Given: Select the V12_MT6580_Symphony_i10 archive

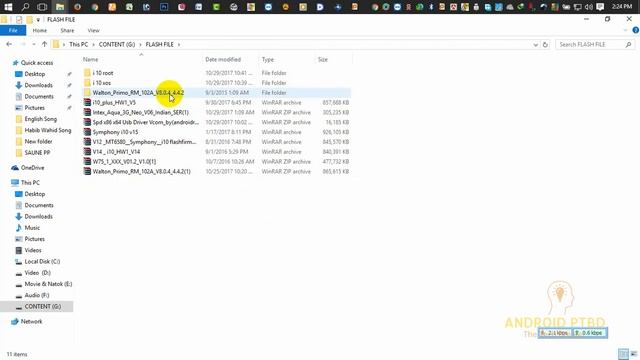Looking at the screenshot, I should pos(144,142).
